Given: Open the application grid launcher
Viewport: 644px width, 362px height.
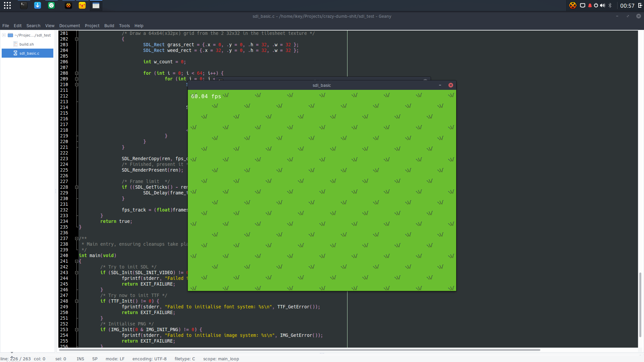Looking at the screenshot, I should tap(7, 5).
